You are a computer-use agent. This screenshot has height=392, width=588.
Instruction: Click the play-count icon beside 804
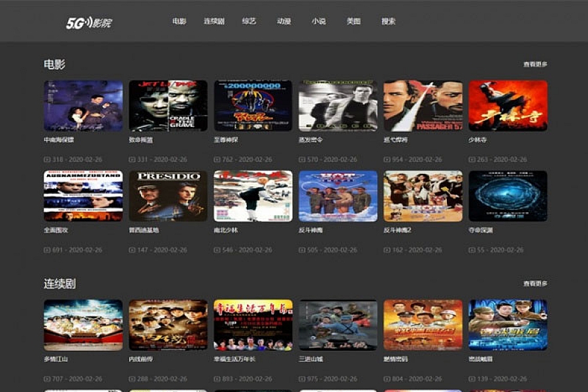pos(387,379)
